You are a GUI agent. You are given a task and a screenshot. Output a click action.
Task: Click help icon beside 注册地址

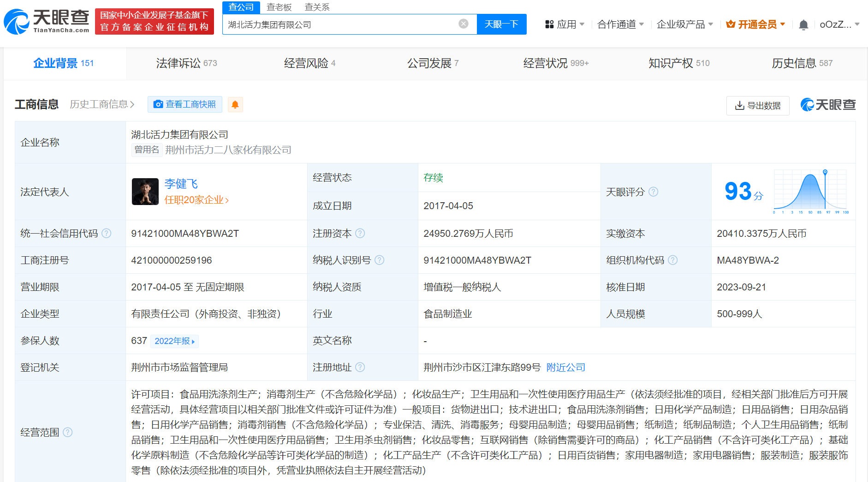pyautogui.click(x=360, y=368)
